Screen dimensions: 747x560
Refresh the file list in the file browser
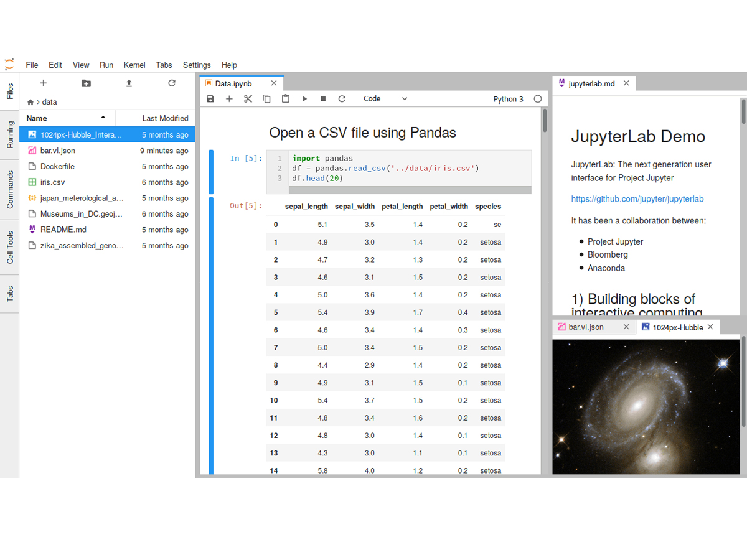[x=172, y=83]
